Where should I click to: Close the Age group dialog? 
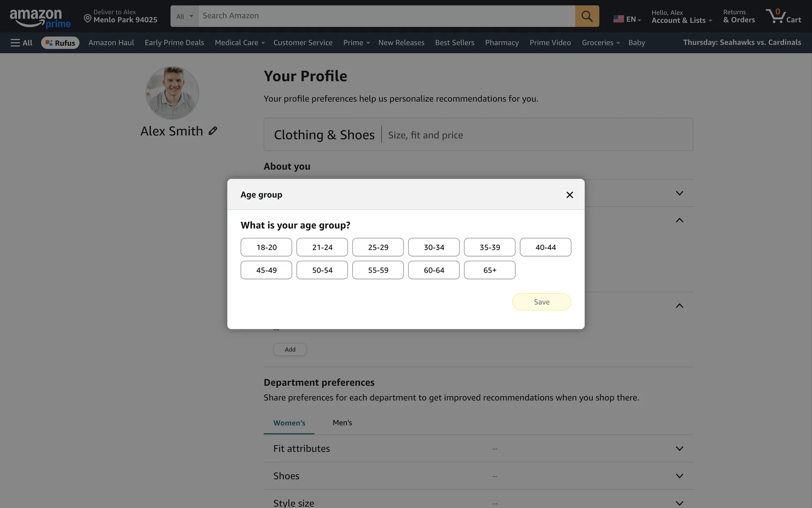[569, 195]
